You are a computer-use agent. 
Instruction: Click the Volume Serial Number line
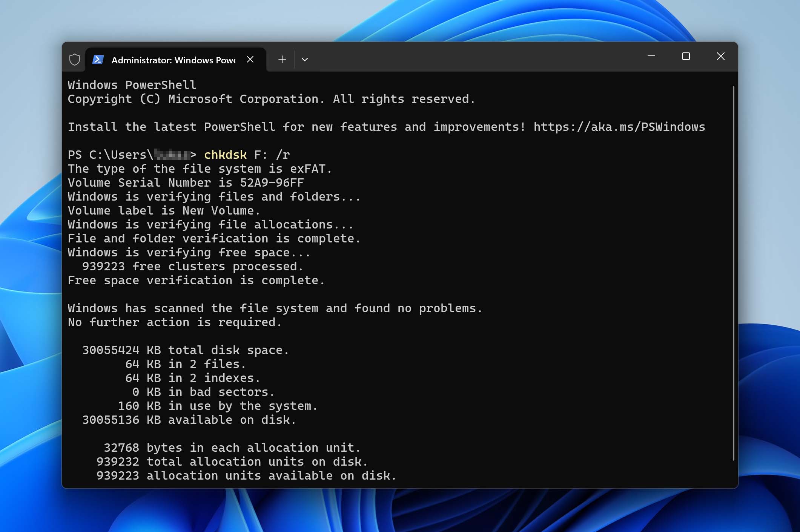pyautogui.click(x=186, y=182)
